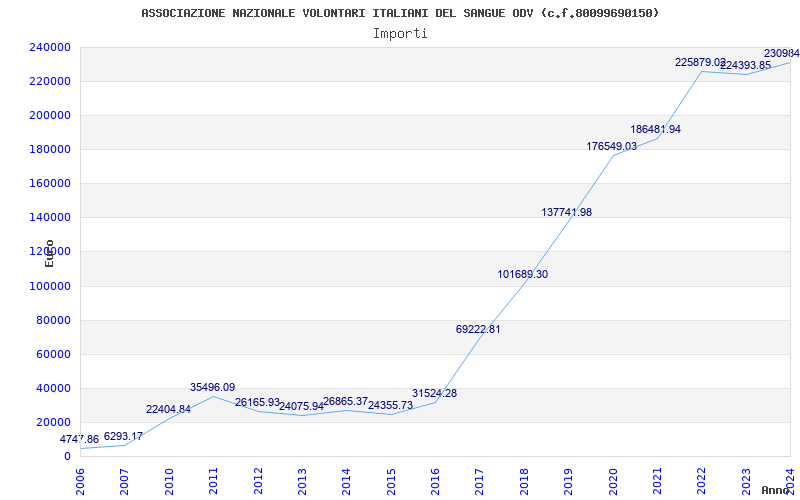
Task: Click the data label 35496.09
Action: point(213,387)
